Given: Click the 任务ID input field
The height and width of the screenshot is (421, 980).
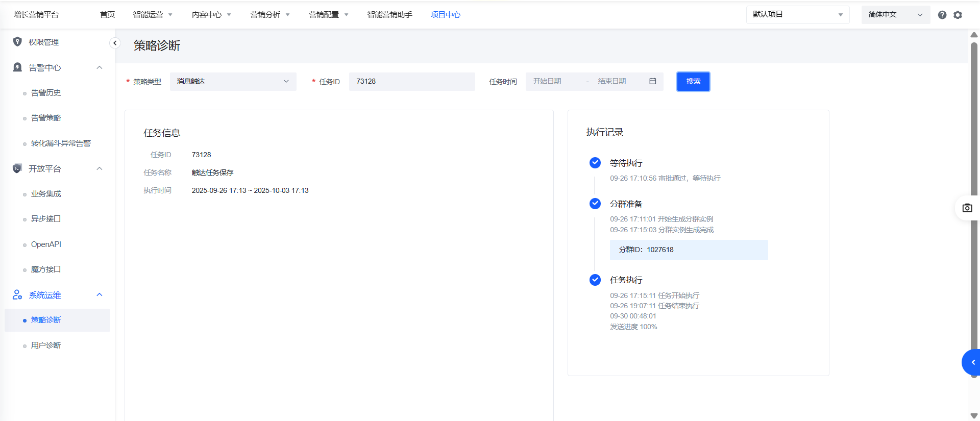Looking at the screenshot, I should [411, 82].
